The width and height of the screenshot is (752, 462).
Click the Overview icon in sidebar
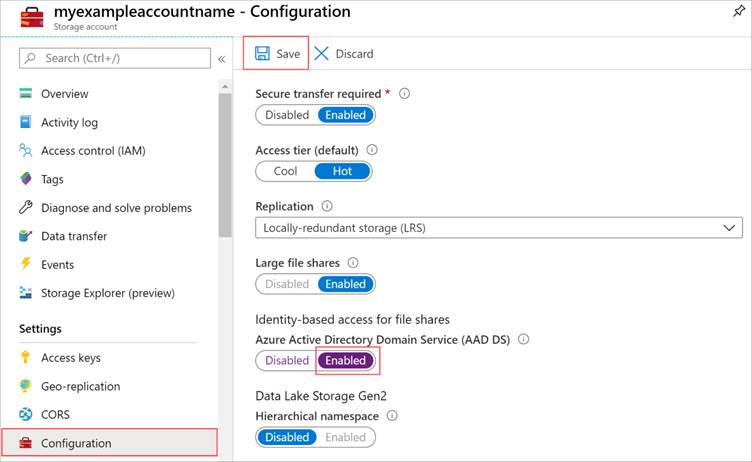[x=25, y=93]
